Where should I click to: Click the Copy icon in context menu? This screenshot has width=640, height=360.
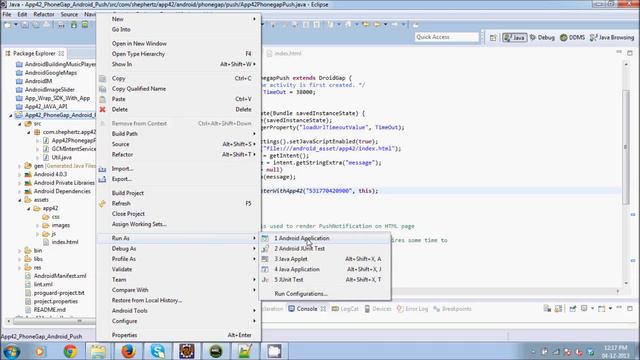(x=102, y=78)
